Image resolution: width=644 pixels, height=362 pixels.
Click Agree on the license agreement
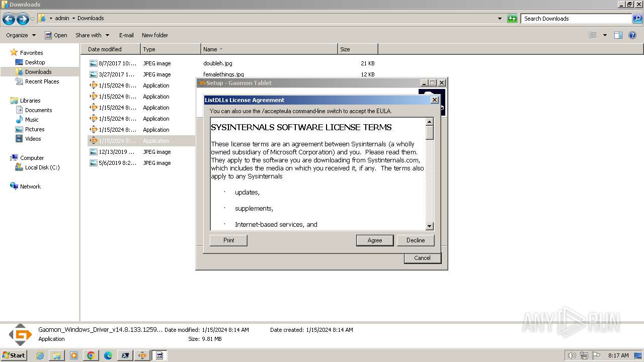point(375,240)
